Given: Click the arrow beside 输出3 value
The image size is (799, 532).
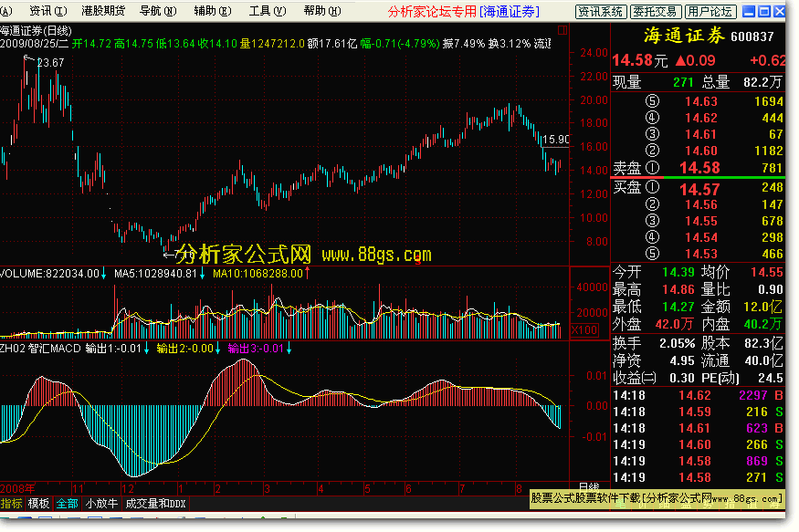Looking at the screenshot, I should [289, 349].
